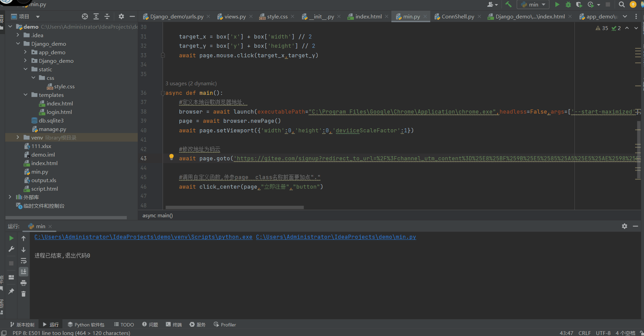Screen dimensions: 644x336
Task: Clear console output with trash icon
Action: click(x=24, y=294)
